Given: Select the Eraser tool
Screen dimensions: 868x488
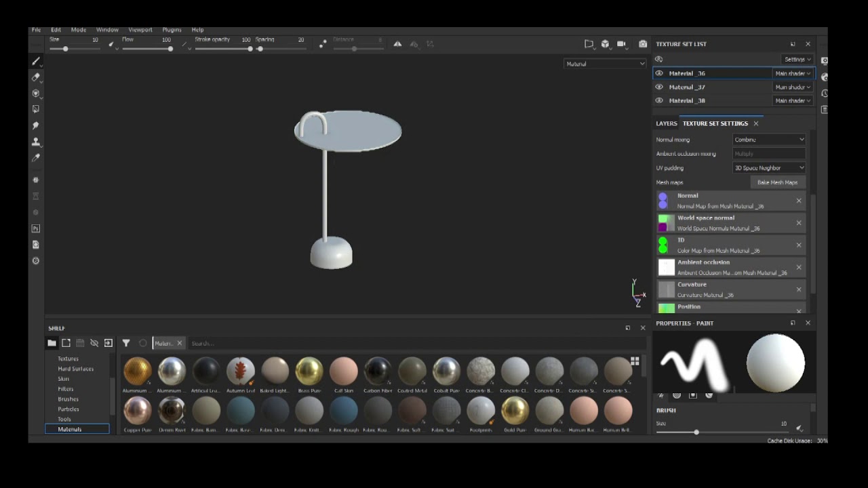Looking at the screenshot, I should tap(36, 77).
